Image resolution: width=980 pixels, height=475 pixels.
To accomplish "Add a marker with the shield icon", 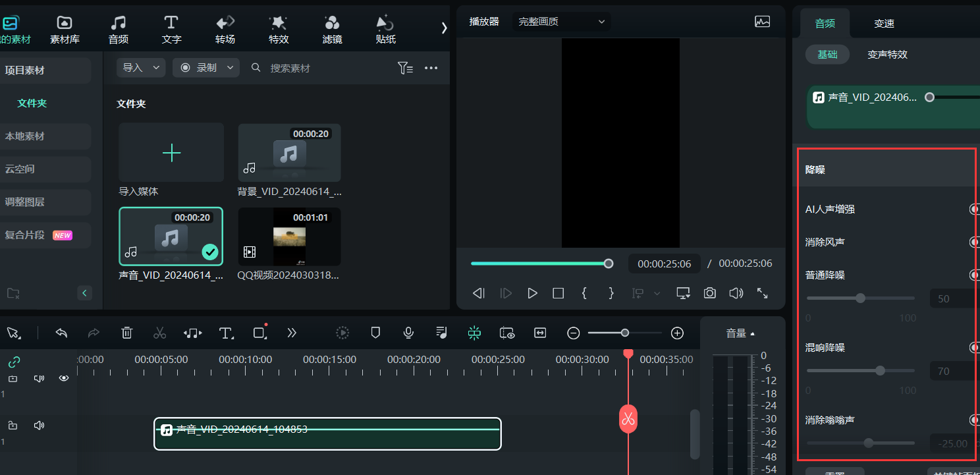I will pyautogui.click(x=375, y=333).
